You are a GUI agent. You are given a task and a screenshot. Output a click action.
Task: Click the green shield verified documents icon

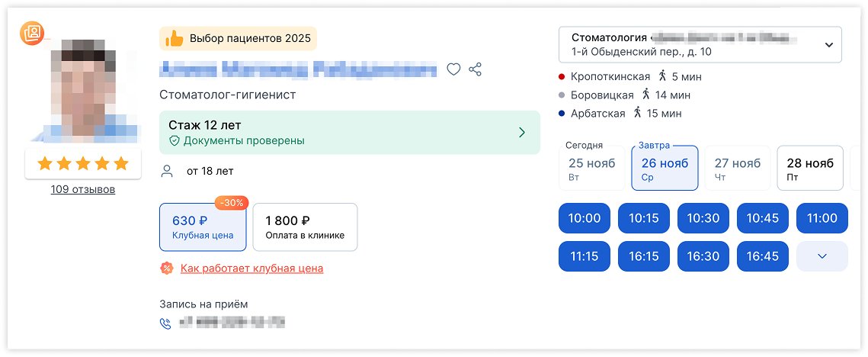174,141
